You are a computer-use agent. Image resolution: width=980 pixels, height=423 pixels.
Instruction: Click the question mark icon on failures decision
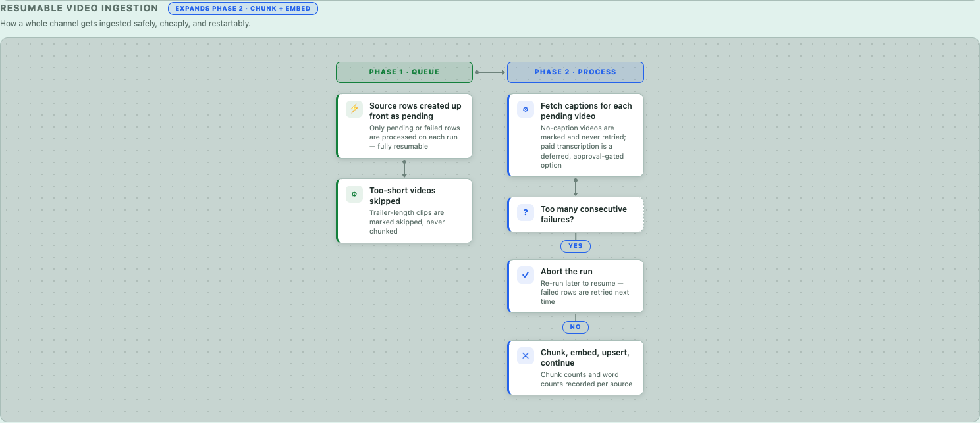pos(526,212)
